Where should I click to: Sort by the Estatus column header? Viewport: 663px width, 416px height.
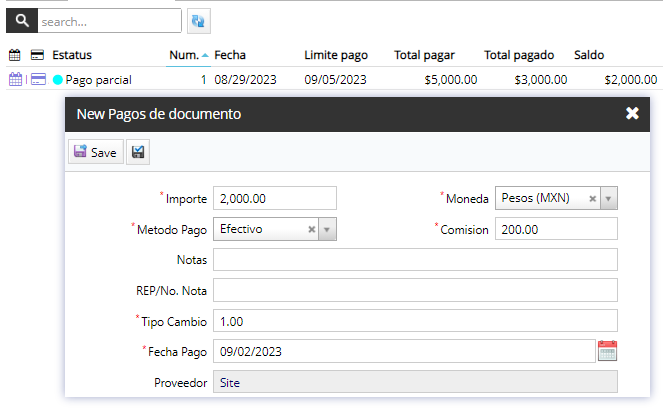[72, 55]
